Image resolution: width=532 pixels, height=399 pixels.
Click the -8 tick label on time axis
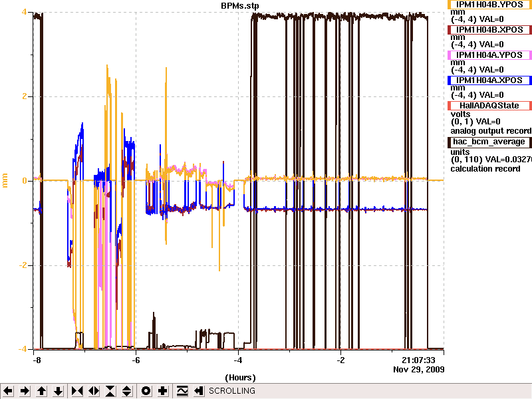(x=37, y=360)
